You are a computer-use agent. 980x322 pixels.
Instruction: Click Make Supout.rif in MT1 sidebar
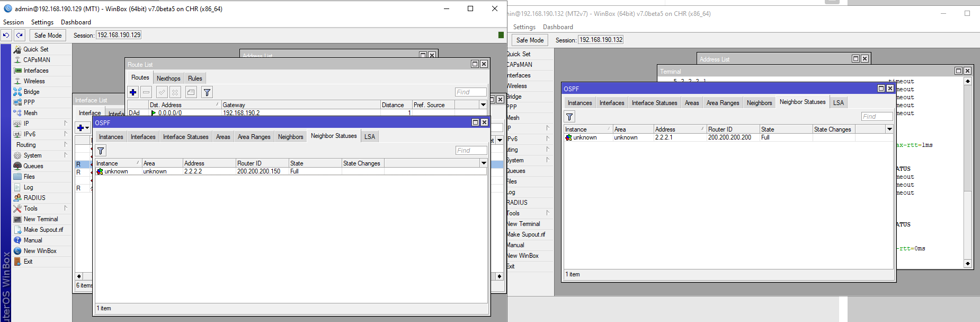[x=43, y=230]
